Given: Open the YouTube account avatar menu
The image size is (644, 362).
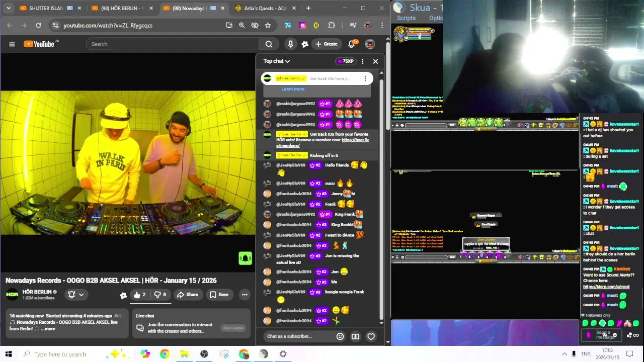Looking at the screenshot, I should [x=370, y=44].
